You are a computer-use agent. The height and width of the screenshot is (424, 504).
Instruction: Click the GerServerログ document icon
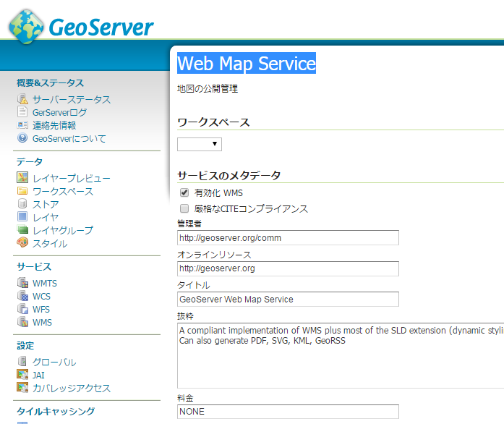[22, 112]
